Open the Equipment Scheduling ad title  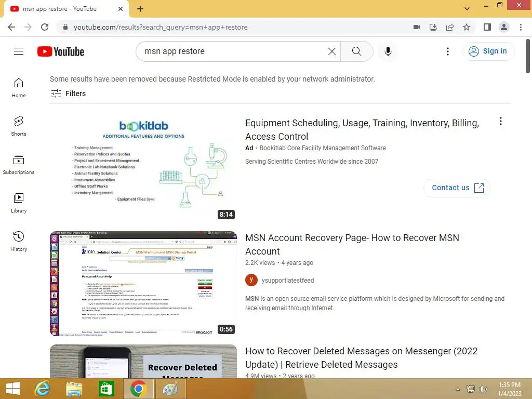(x=362, y=129)
